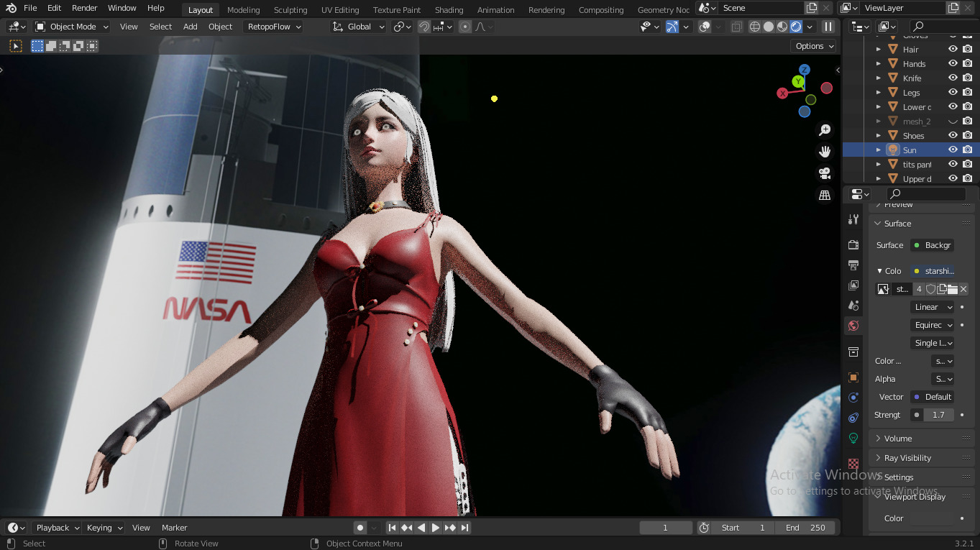This screenshot has height=550, width=980.
Task: Click the pan hand viewport icon
Action: (825, 152)
